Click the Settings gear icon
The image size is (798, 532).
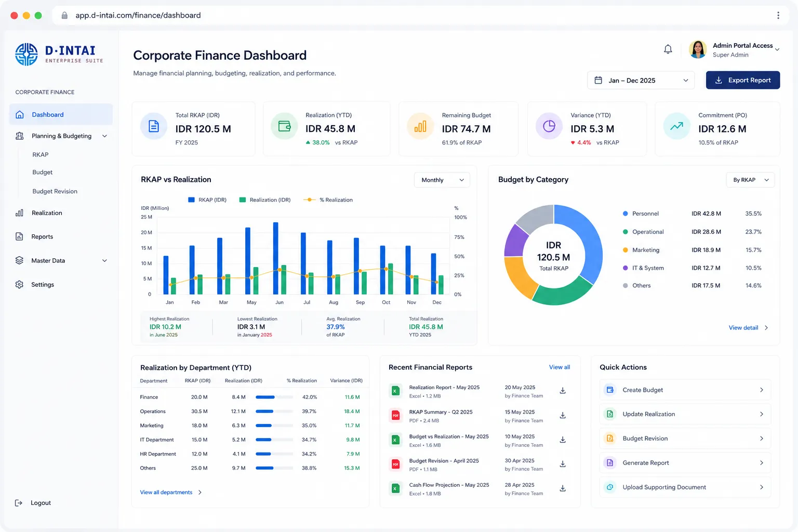(x=20, y=285)
